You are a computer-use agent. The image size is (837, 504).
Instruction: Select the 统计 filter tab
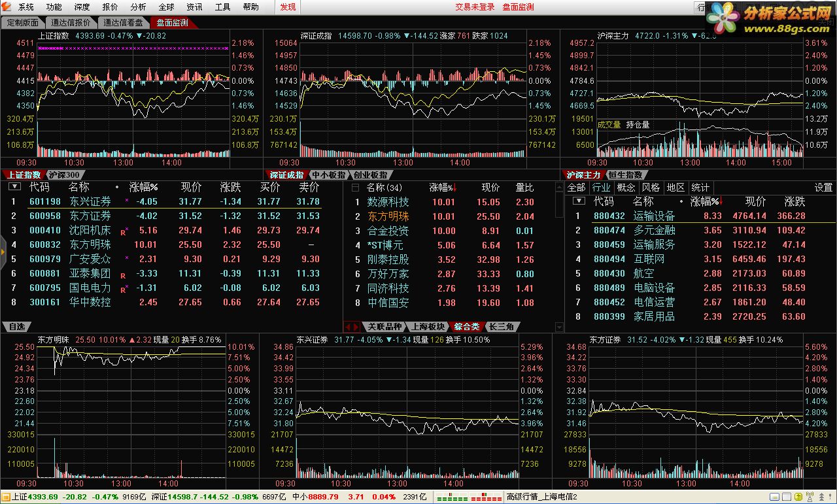[700, 188]
